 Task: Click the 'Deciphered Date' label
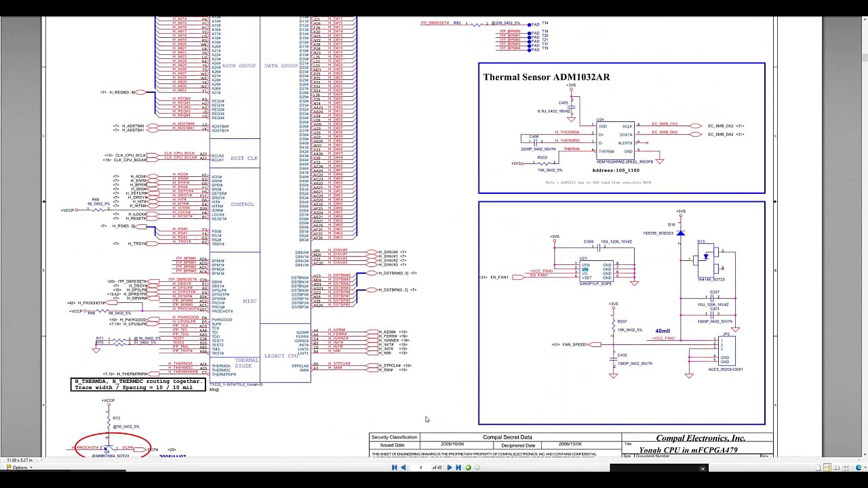tap(518, 445)
